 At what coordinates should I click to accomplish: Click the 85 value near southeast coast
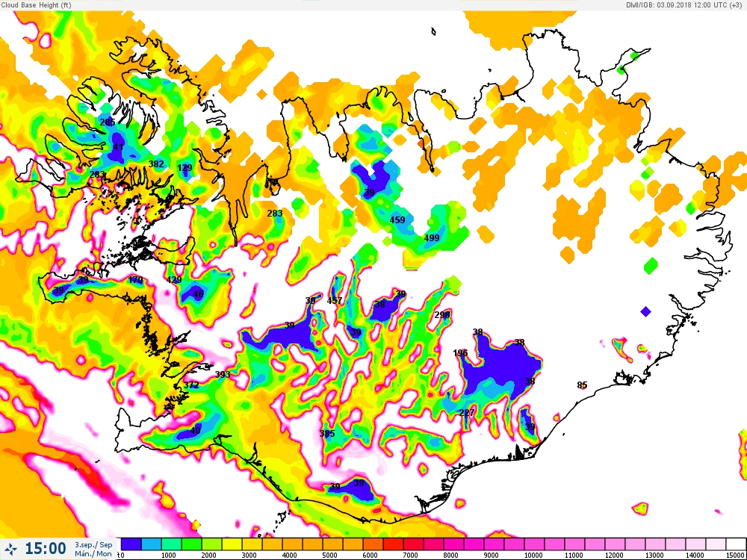[x=582, y=385]
